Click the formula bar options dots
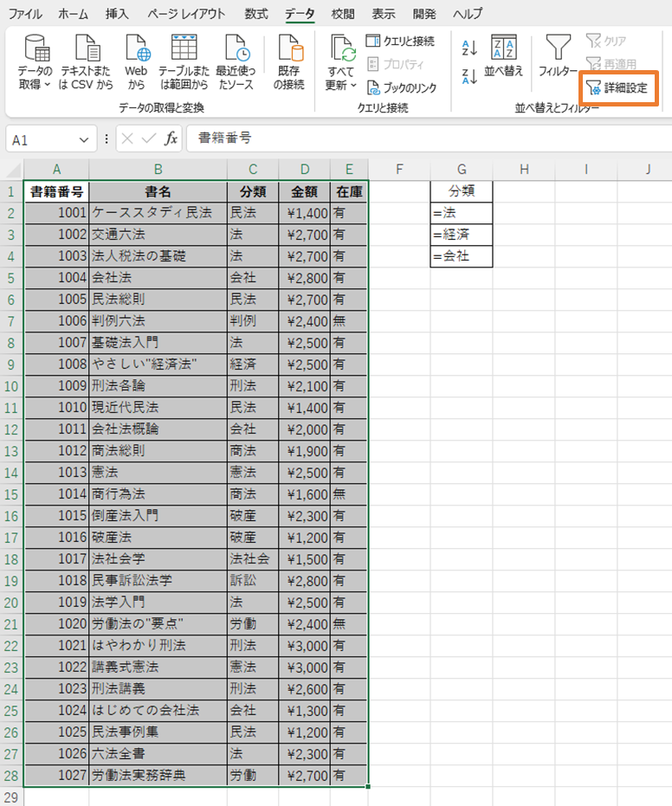The height and width of the screenshot is (806, 672). click(x=107, y=139)
